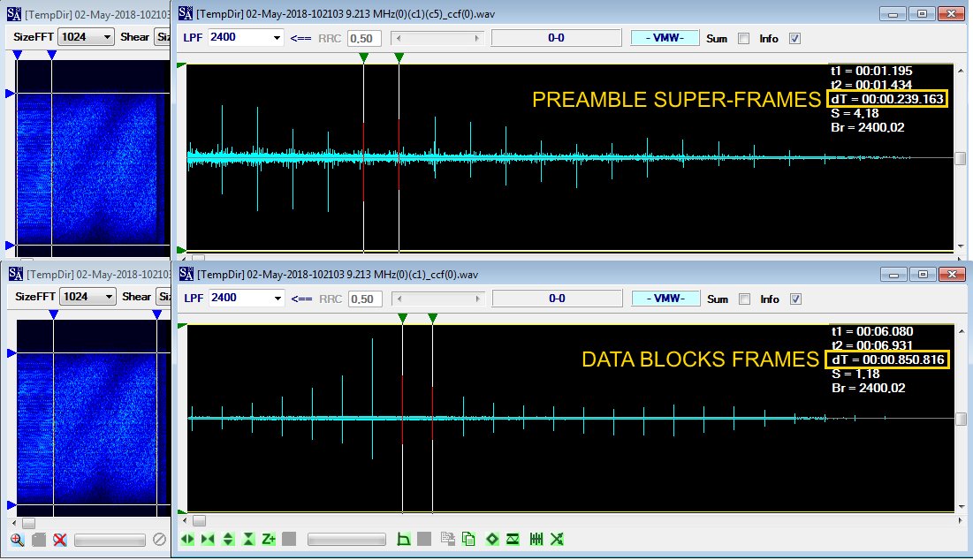Screen dimensions: 973x560
Task: Open LPF 2400 dropdown in top window
Action: point(277,38)
